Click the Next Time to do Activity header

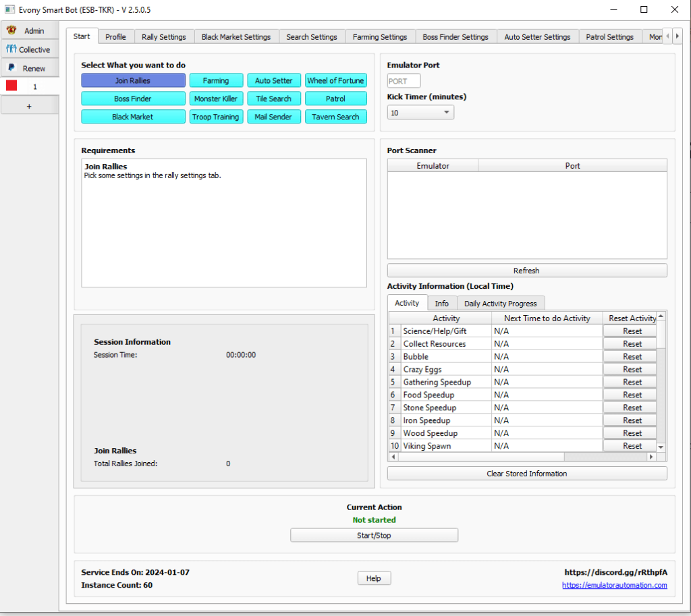(x=547, y=318)
